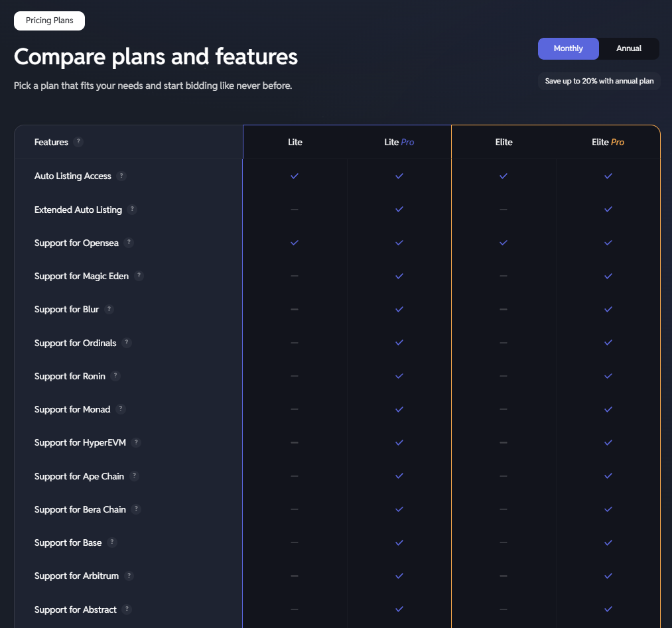Click help icon beside Support for Monad

[x=121, y=409]
